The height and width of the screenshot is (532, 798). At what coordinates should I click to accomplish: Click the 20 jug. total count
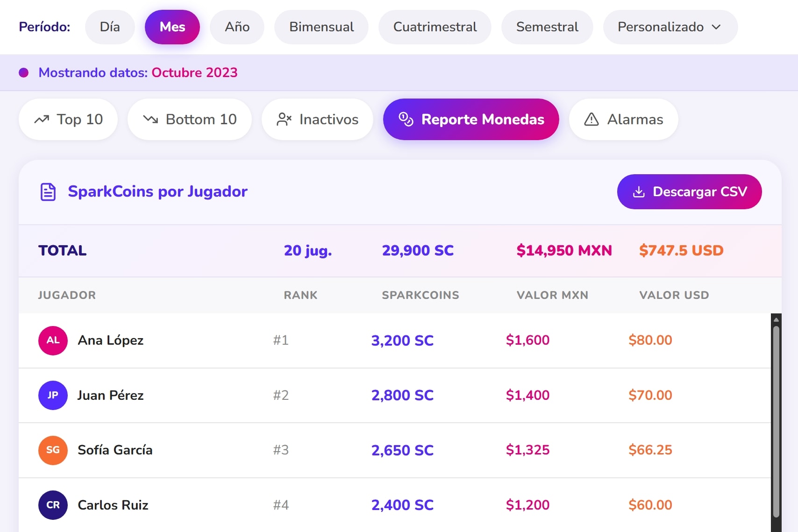tap(308, 251)
